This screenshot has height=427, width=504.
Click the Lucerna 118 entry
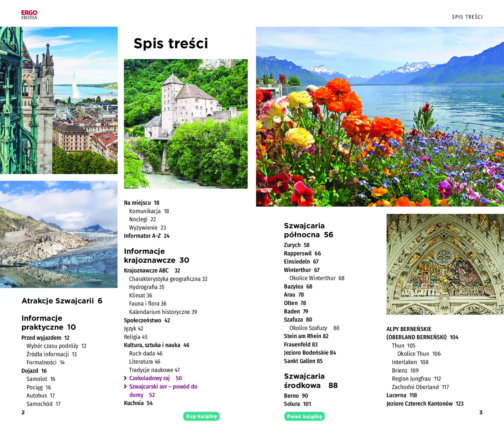coord(402,395)
